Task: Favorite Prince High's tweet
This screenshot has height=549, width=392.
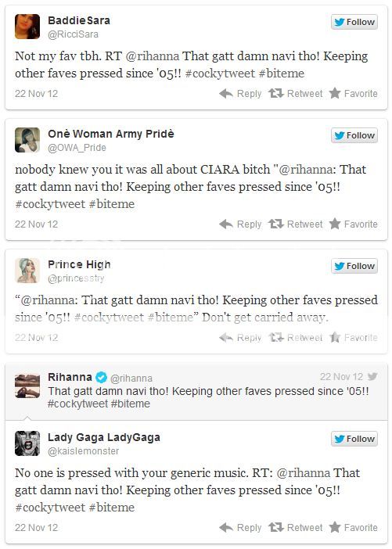Action: pyautogui.click(x=353, y=338)
